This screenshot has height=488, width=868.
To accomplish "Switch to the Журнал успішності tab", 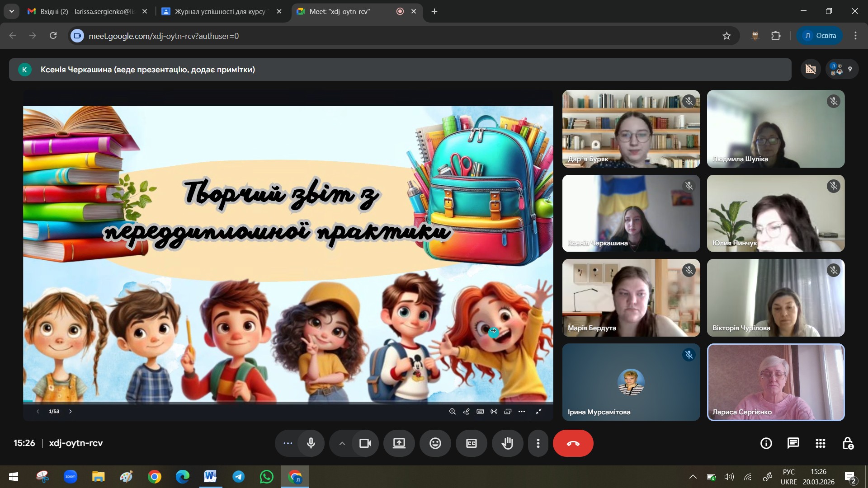I will (219, 11).
